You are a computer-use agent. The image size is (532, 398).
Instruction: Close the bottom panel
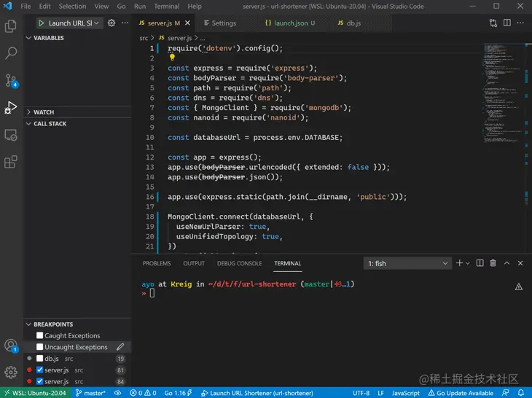point(520,263)
